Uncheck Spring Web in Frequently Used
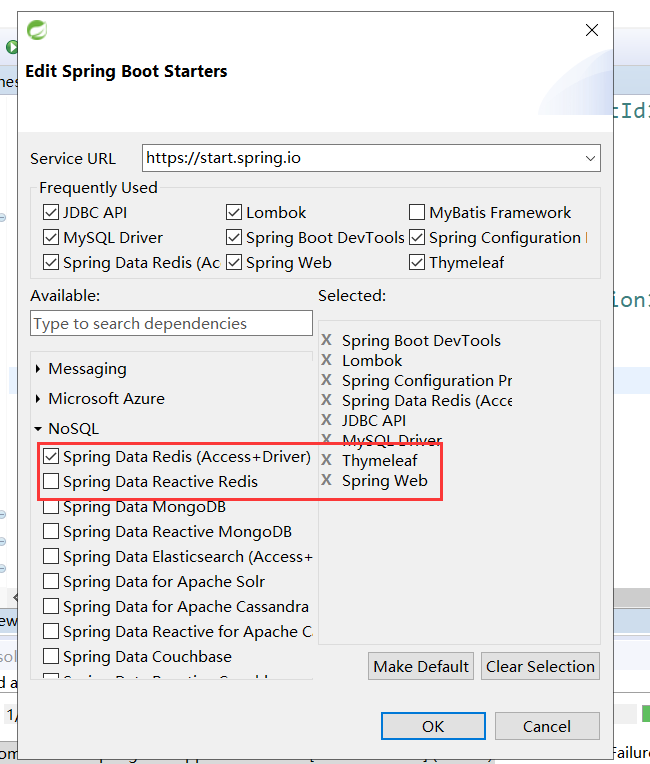Screen dimensions: 650x764 (x=234, y=262)
